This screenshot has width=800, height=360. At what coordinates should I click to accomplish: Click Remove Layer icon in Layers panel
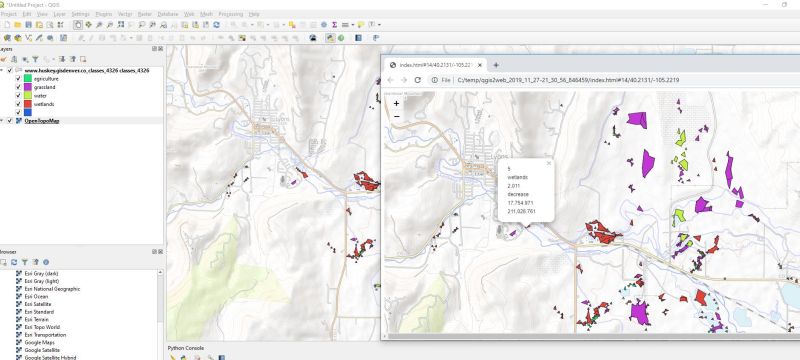click(x=83, y=59)
